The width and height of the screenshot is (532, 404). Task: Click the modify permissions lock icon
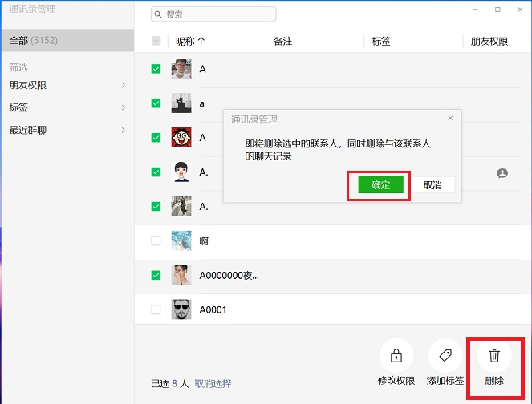(396, 355)
